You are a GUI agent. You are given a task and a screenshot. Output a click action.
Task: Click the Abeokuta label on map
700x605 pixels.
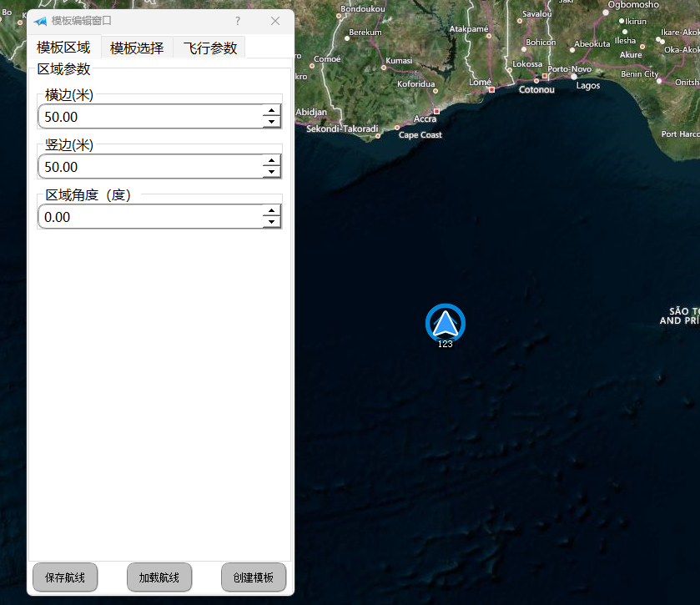tap(592, 44)
